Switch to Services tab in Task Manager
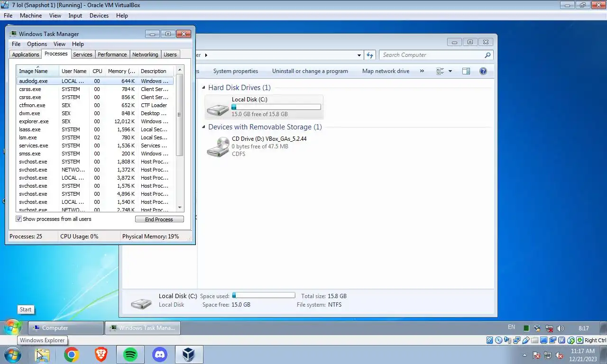The height and width of the screenshot is (364, 607). 83,55
